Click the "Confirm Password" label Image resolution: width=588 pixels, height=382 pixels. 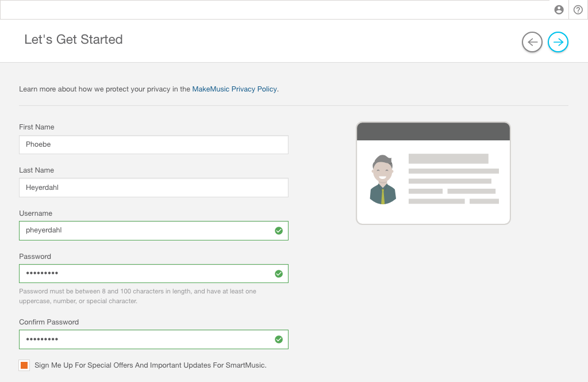49,322
